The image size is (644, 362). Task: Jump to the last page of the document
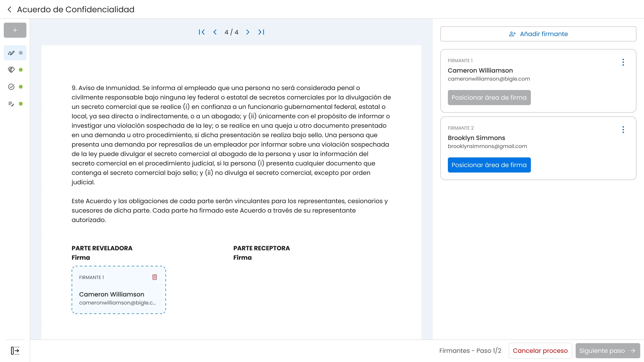coord(261,32)
